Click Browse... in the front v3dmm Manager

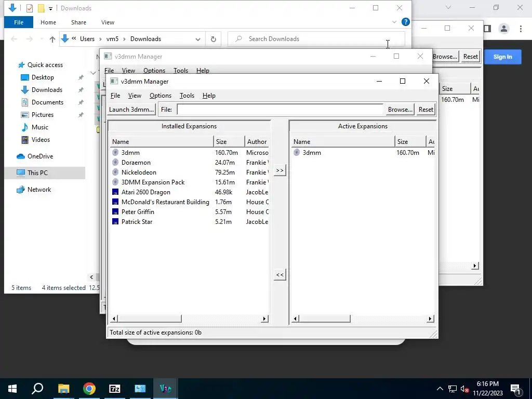pos(400,110)
